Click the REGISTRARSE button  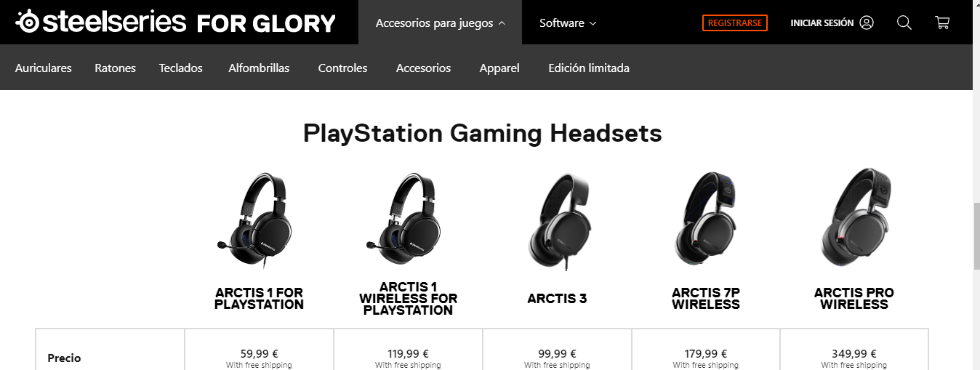[x=735, y=23]
